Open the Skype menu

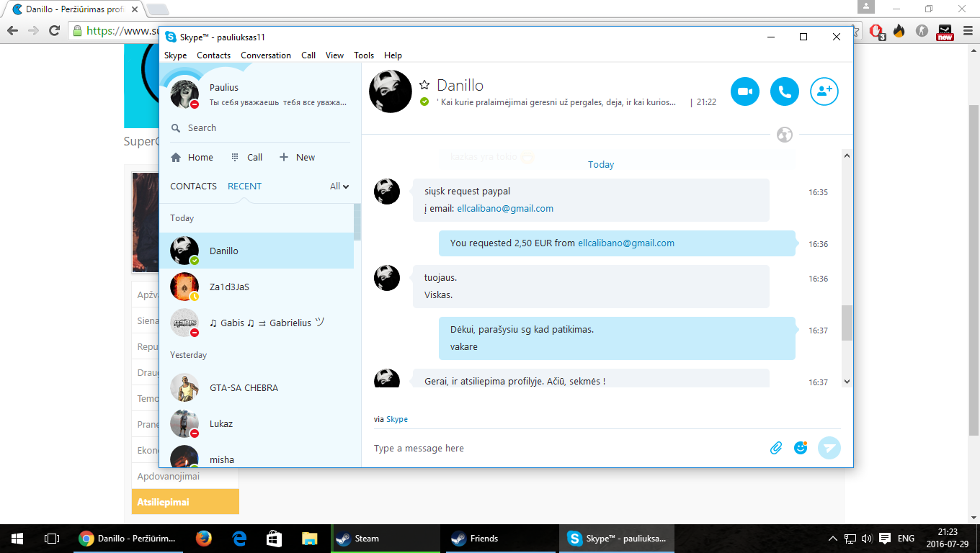tap(175, 55)
